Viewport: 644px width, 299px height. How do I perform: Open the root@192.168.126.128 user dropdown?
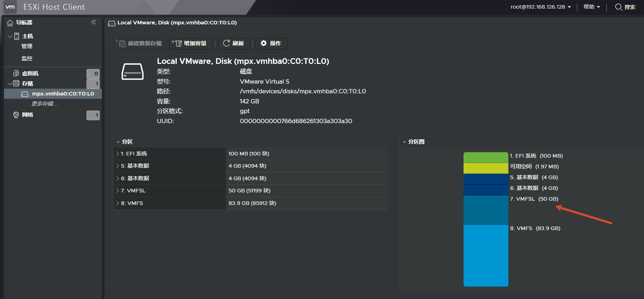click(541, 7)
